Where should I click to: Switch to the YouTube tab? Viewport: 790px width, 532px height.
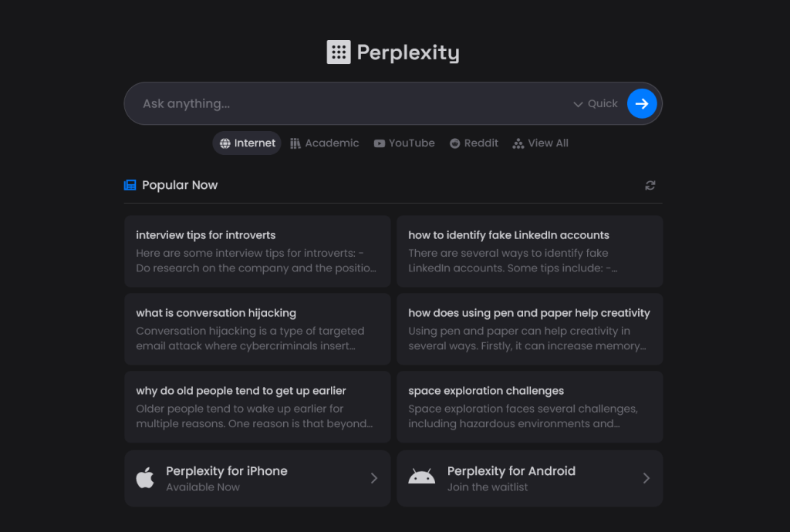pyautogui.click(x=404, y=143)
